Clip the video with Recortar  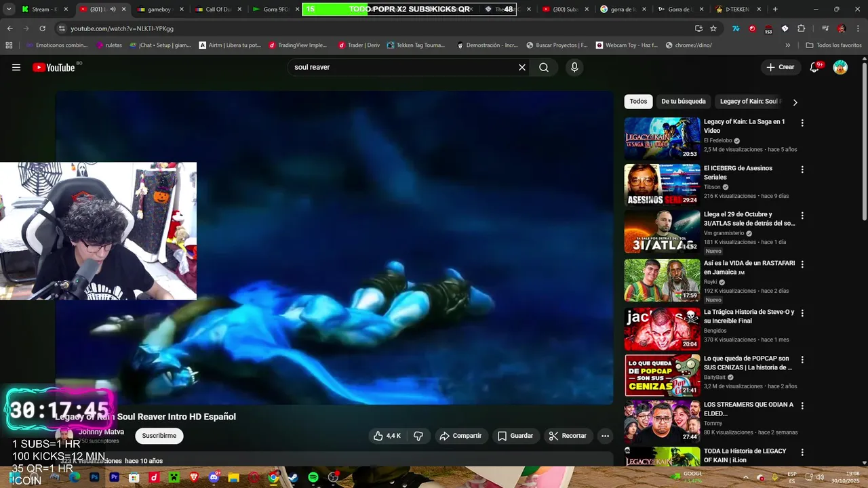[568, 436]
